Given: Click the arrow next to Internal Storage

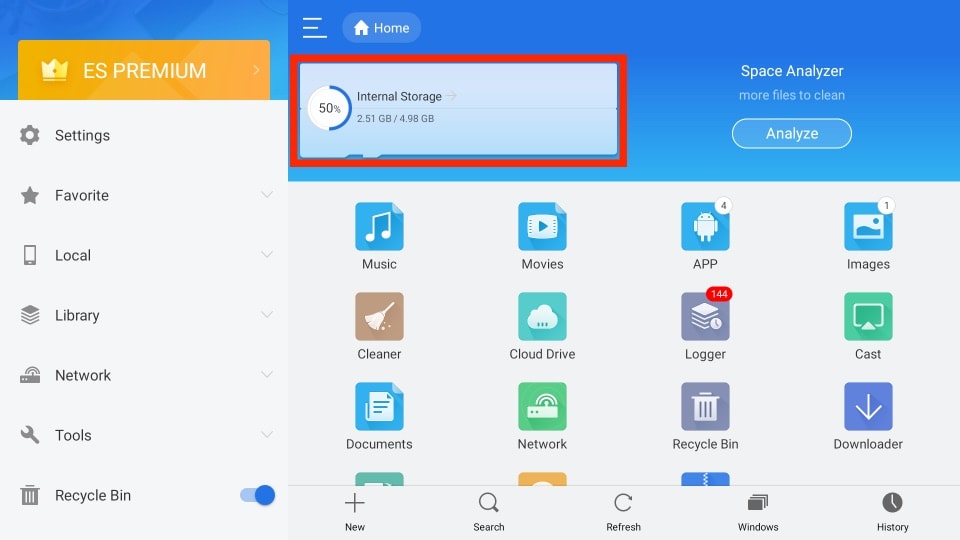Looking at the screenshot, I should (452, 96).
